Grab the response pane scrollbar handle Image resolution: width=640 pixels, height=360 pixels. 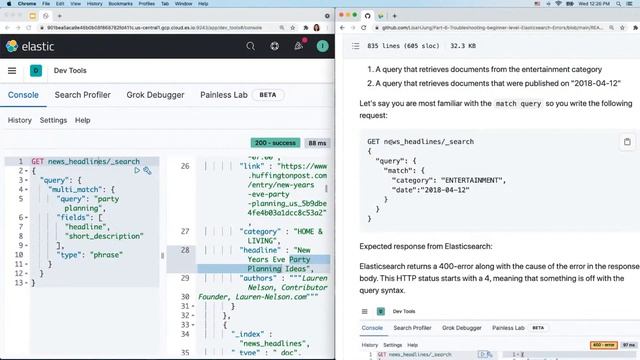[326, 189]
